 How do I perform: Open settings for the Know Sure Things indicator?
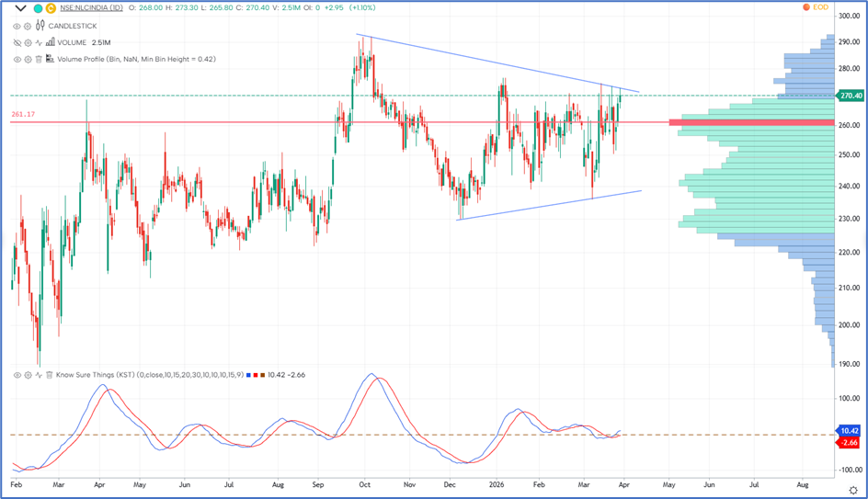[28, 375]
